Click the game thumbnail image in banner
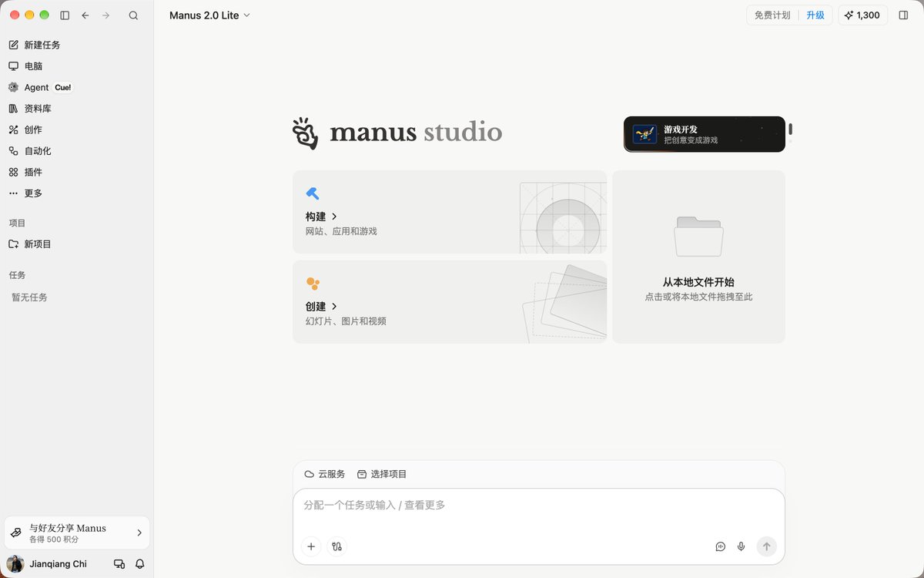 tap(644, 134)
